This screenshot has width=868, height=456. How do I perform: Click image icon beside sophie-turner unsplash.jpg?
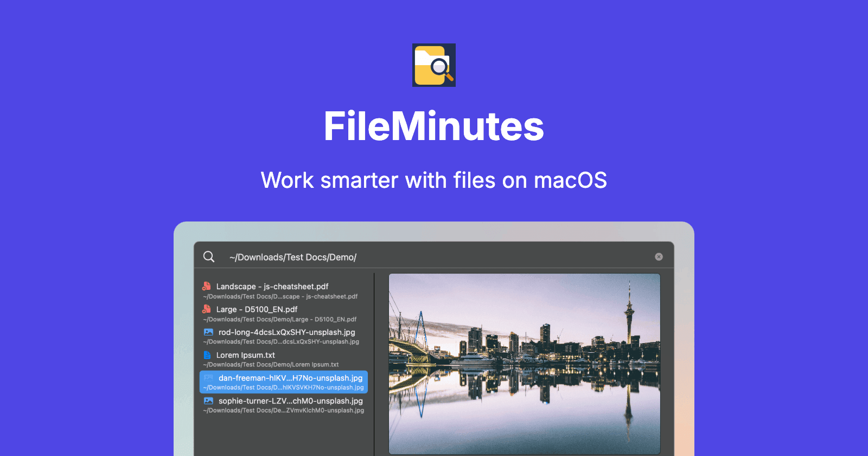(x=208, y=401)
